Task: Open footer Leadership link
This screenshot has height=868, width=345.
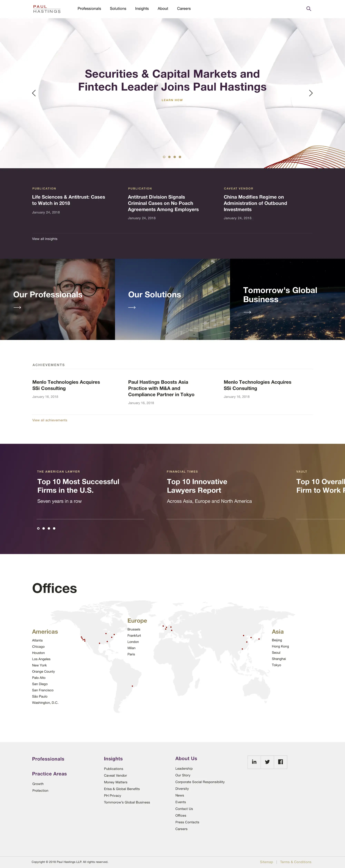Action: coord(184,769)
